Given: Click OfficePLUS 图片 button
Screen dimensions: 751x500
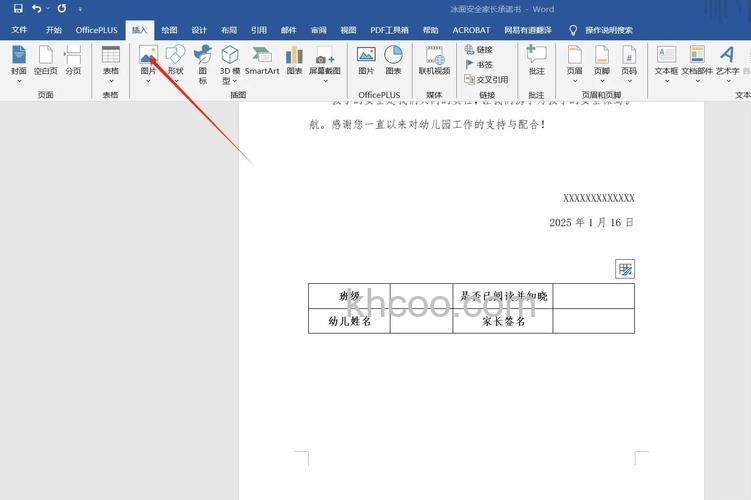Looking at the screenshot, I should point(366,61).
